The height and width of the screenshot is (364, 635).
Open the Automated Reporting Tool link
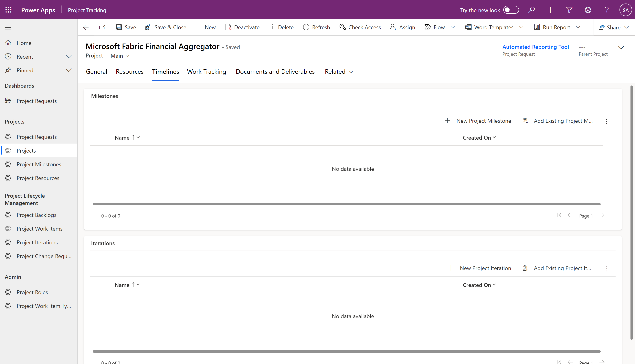click(536, 47)
